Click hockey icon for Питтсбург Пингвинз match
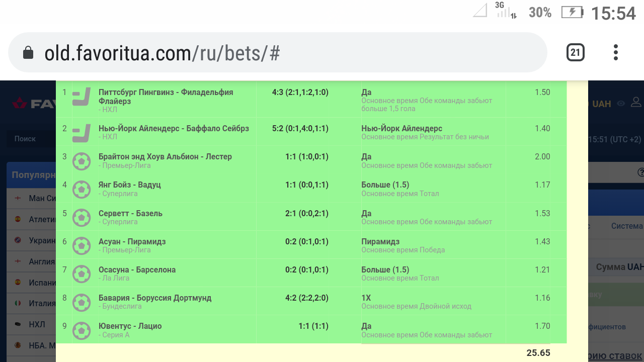This screenshot has height=362, width=644. point(82,97)
